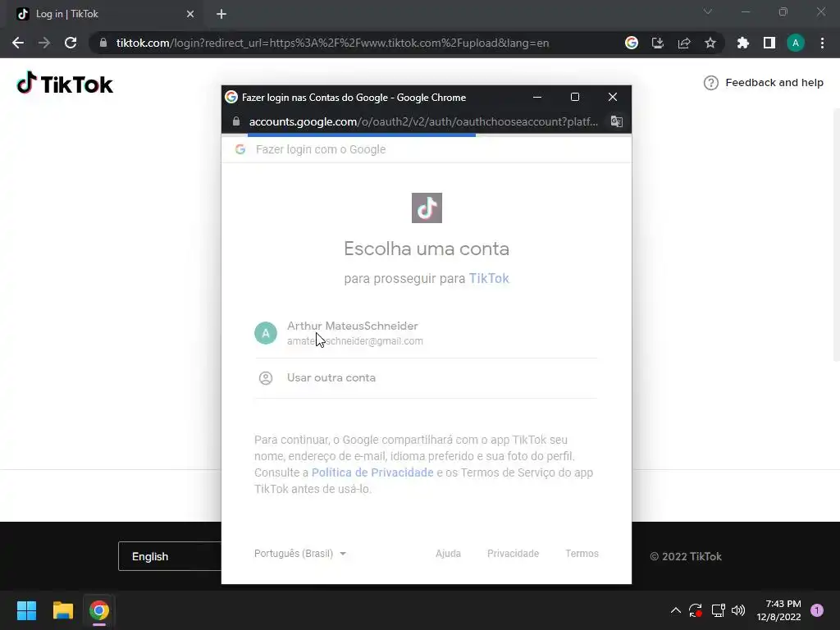This screenshot has height=630, width=840.
Task: Click the Feedback and help question mark icon
Action: point(711,83)
